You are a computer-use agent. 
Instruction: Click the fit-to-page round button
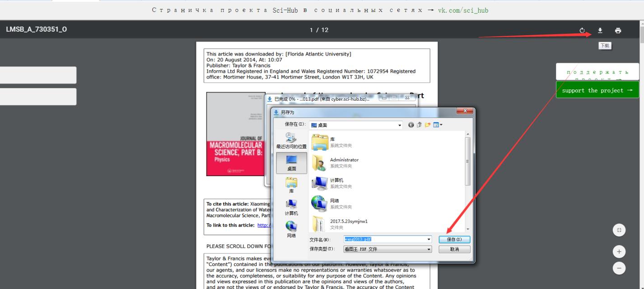click(x=619, y=230)
